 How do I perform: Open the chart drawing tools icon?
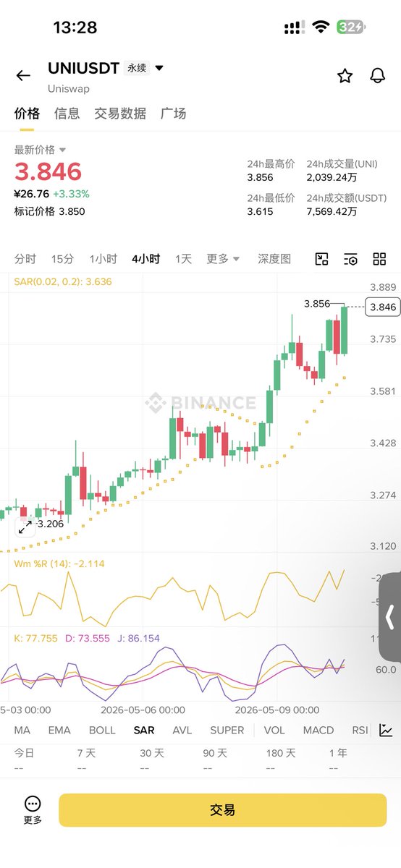pos(322,259)
